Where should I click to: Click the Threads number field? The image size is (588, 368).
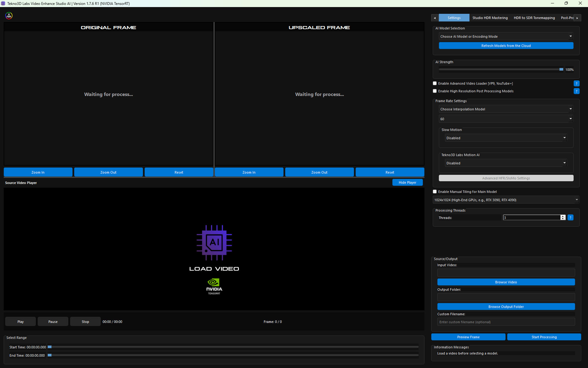point(532,217)
